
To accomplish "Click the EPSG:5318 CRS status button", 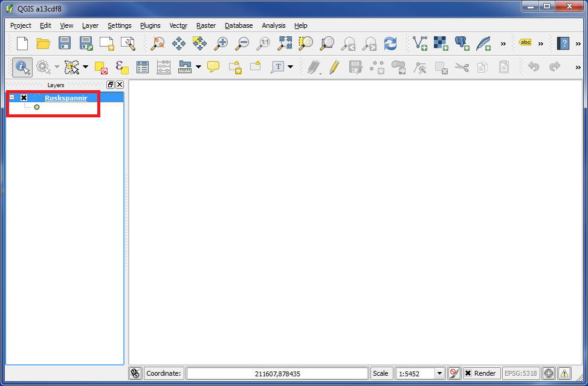I will (521, 373).
